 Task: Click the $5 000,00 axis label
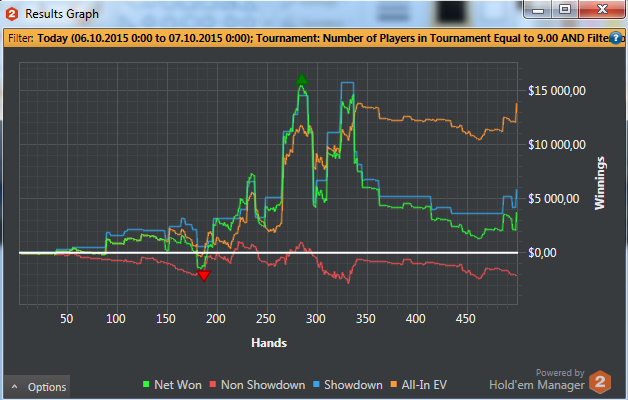[x=554, y=199]
